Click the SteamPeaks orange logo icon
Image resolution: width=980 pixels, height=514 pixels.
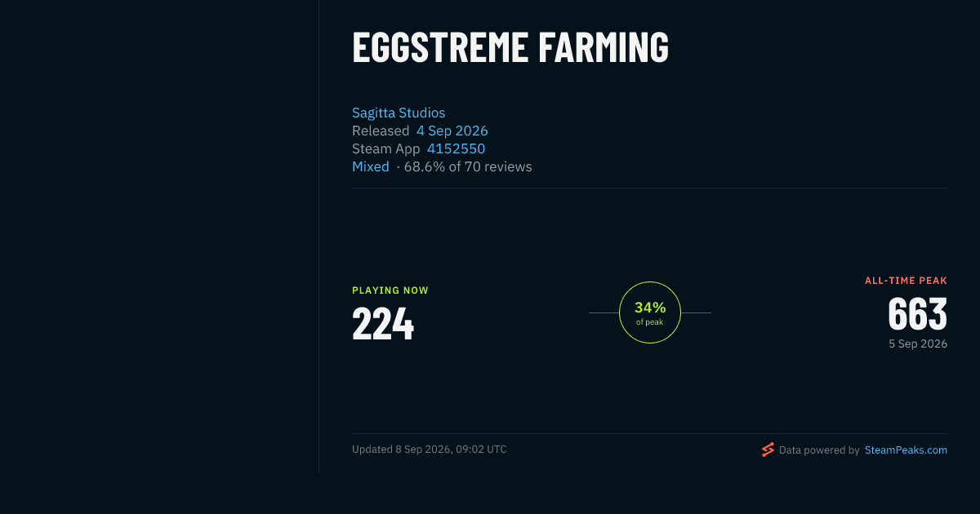[x=768, y=450]
